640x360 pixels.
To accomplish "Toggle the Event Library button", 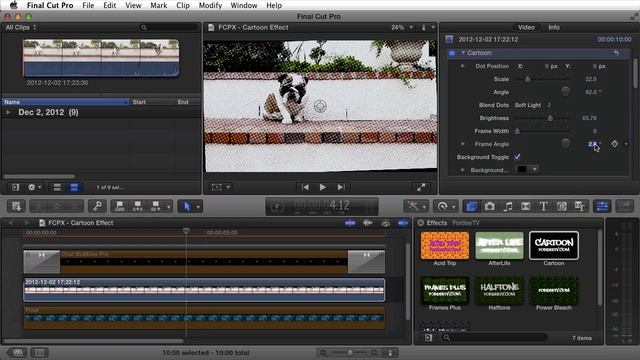I will pyautogui.click(x=16, y=187).
